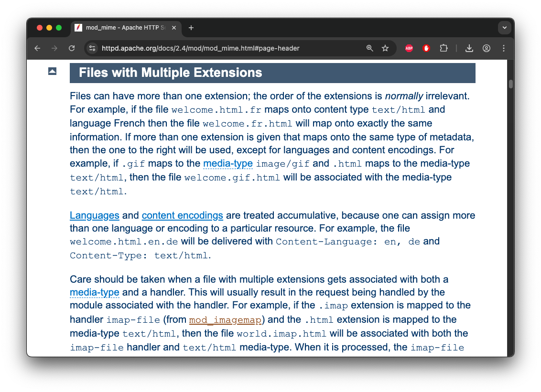Image resolution: width=541 pixels, height=392 pixels.
Task: Bookmark this page with the star icon
Action: tap(385, 48)
